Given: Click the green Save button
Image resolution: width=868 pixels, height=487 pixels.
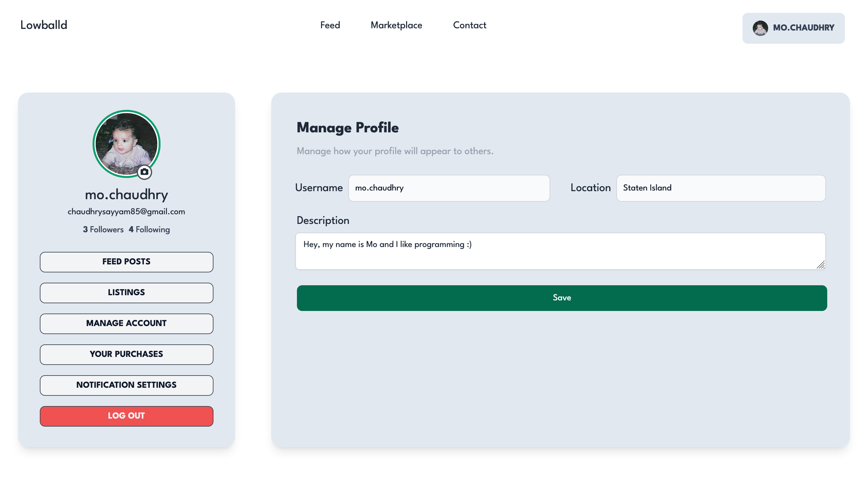Looking at the screenshot, I should click(562, 298).
